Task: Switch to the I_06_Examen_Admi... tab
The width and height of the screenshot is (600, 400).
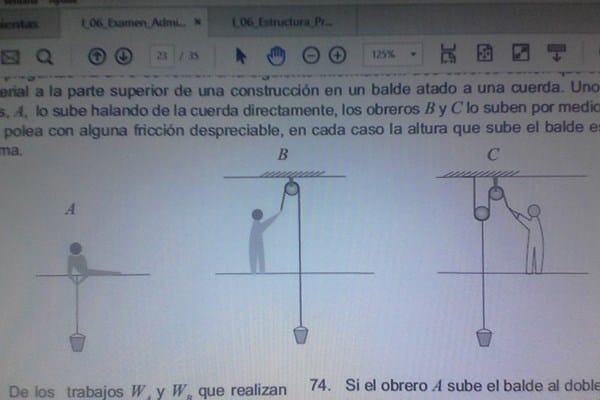Action: click(x=133, y=23)
